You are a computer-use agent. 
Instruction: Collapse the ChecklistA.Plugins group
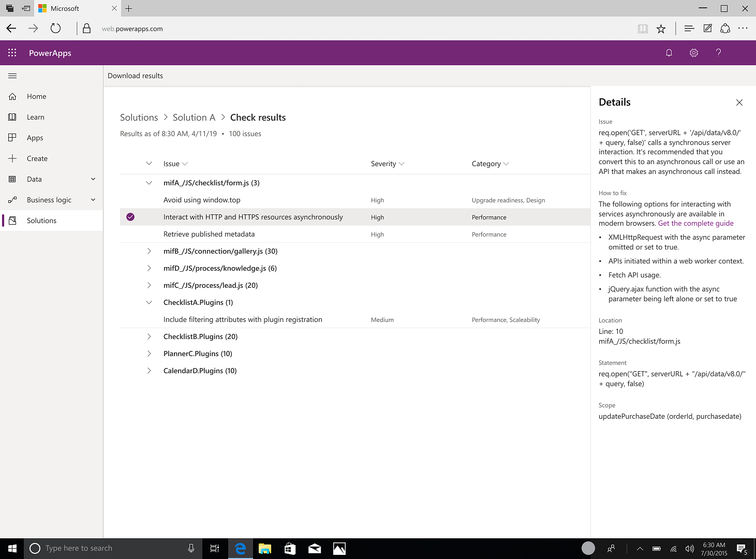point(149,302)
